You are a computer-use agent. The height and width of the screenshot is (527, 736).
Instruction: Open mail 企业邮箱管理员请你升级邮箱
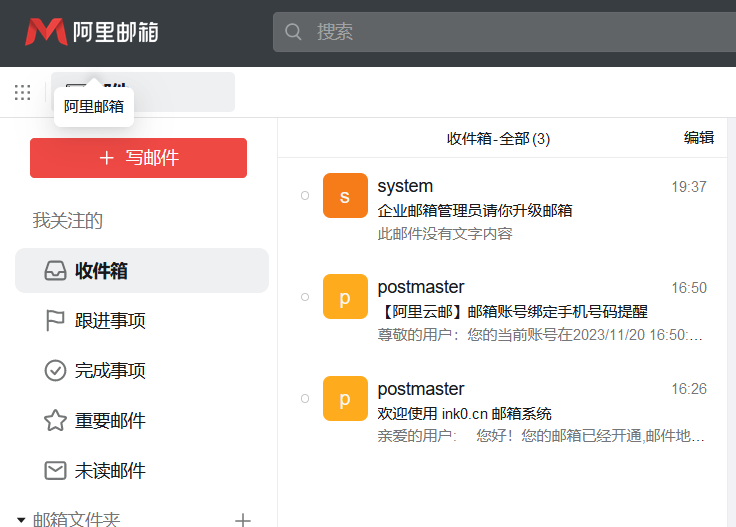tap(475, 210)
